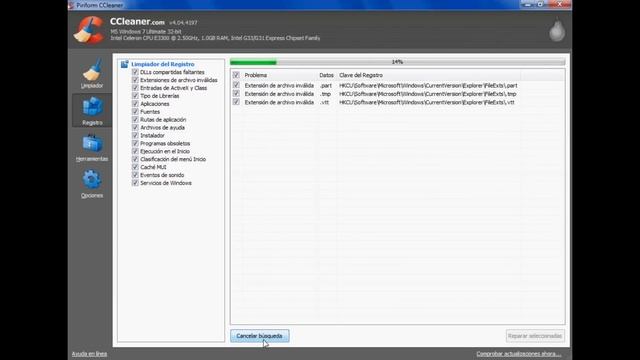Toggle Eventos de sonido checkbox
Image resolution: width=640 pixels, height=360 pixels.
[135, 175]
